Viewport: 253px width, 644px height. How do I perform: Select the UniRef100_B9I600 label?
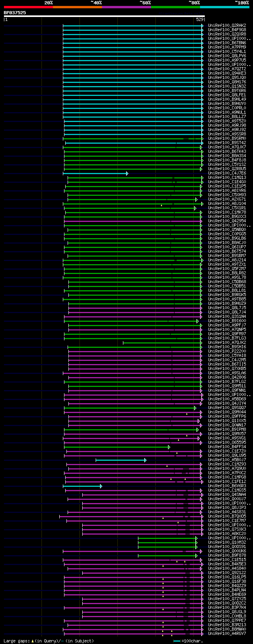227,321
